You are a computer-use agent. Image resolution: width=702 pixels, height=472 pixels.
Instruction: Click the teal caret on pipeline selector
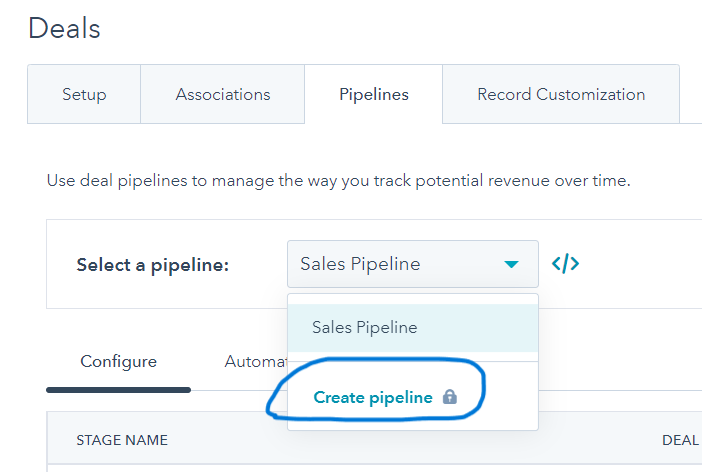click(x=511, y=265)
